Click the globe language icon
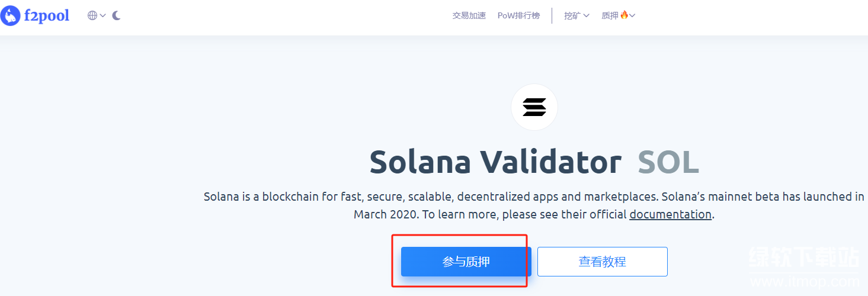The width and height of the screenshot is (868, 296). pyautogui.click(x=92, y=15)
